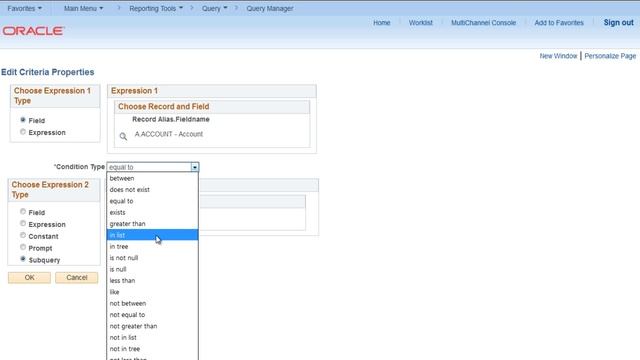
Task: Choose 'is null' condition option
Action: click(153, 269)
